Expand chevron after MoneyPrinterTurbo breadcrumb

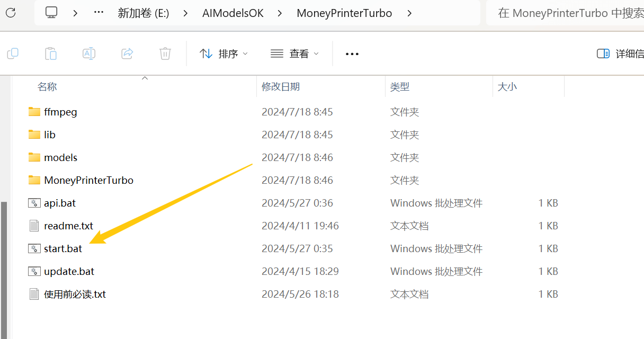tap(409, 13)
